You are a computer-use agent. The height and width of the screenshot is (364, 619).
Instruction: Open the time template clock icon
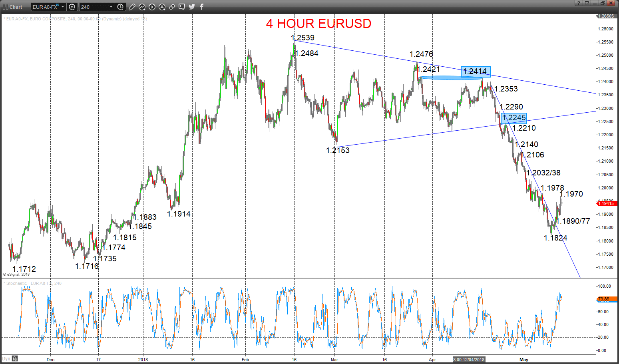[x=121, y=7]
